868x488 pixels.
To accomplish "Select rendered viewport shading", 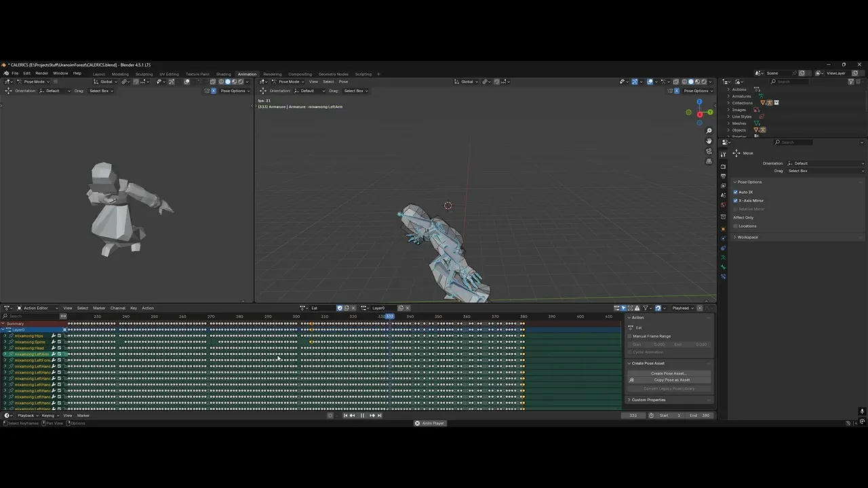I will tap(704, 81).
